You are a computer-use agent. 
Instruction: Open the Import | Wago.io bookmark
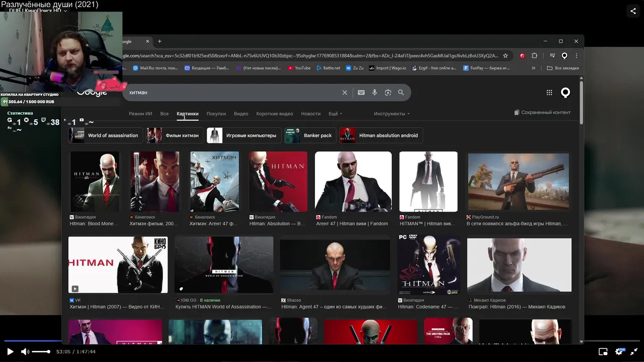coord(387,68)
